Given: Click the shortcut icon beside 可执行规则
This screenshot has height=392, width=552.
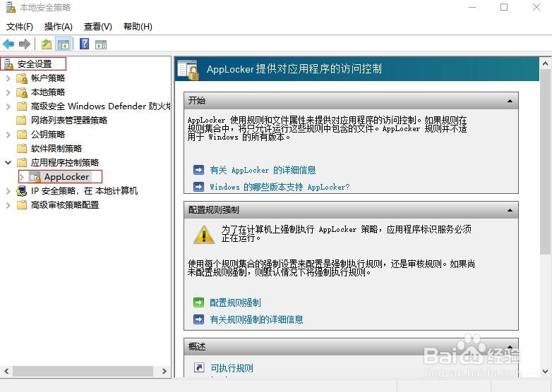Looking at the screenshot, I should point(199,368).
